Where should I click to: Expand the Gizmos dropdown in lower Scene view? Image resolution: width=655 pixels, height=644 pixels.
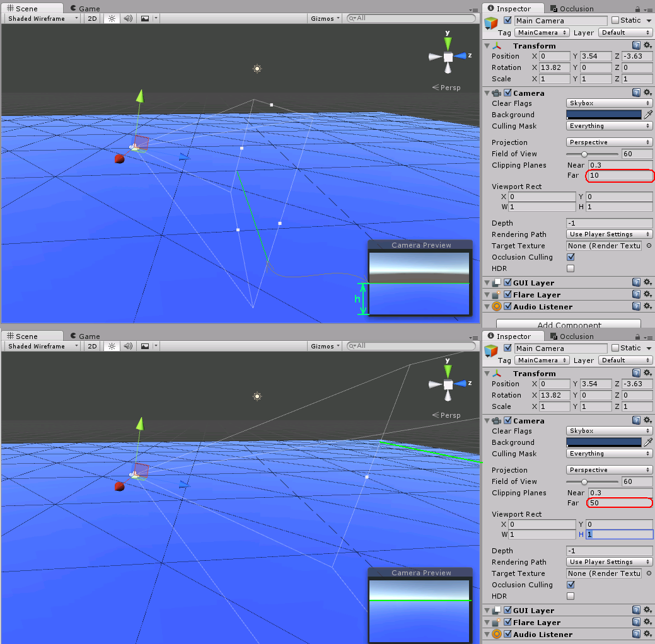tap(326, 346)
